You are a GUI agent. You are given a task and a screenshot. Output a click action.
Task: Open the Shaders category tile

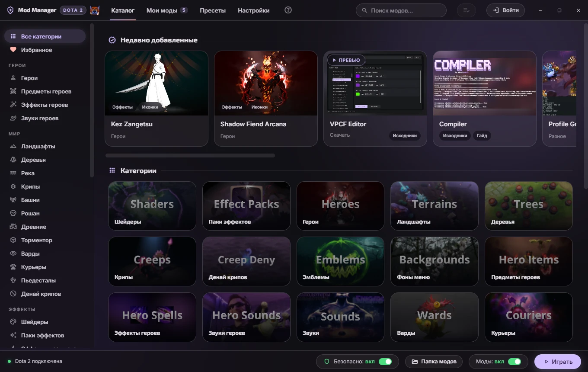pos(152,206)
